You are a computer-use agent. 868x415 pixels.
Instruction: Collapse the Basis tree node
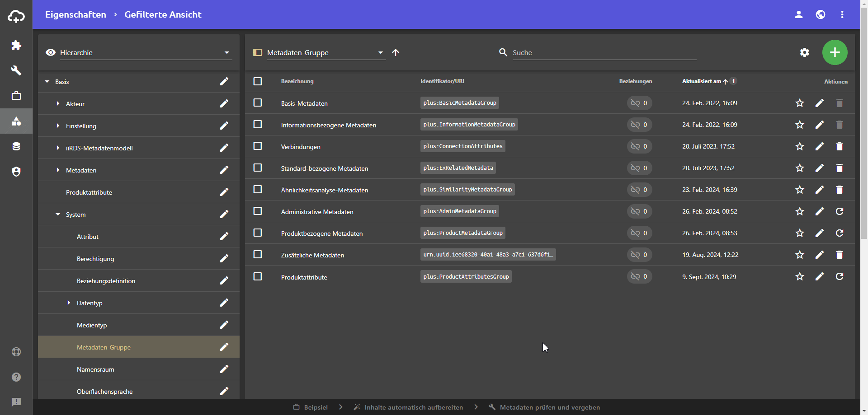point(47,82)
